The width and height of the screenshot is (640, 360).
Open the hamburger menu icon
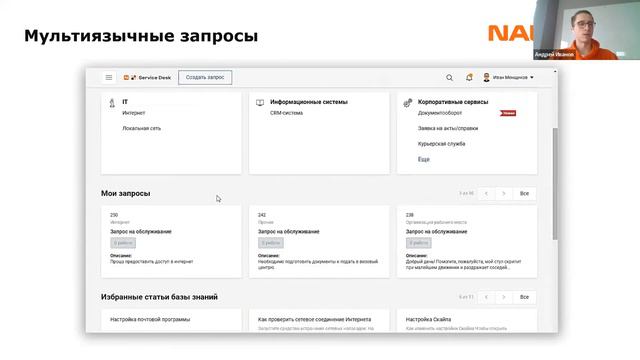tap(109, 77)
